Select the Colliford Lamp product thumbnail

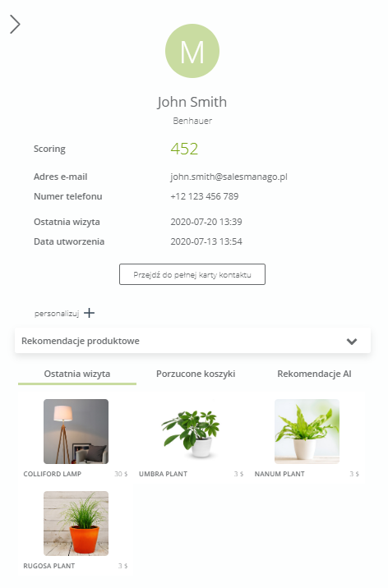[x=76, y=432]
